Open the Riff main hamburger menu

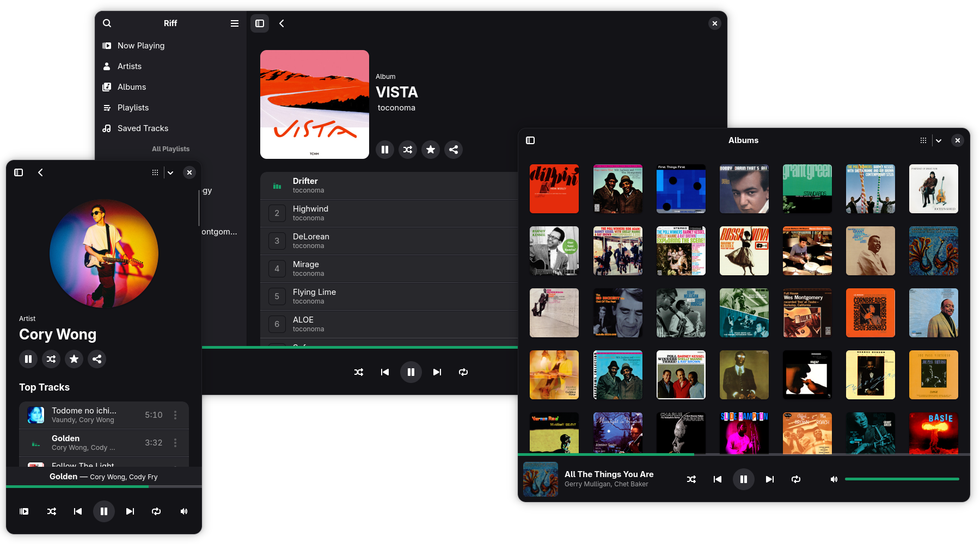click(x=235, y=23)
